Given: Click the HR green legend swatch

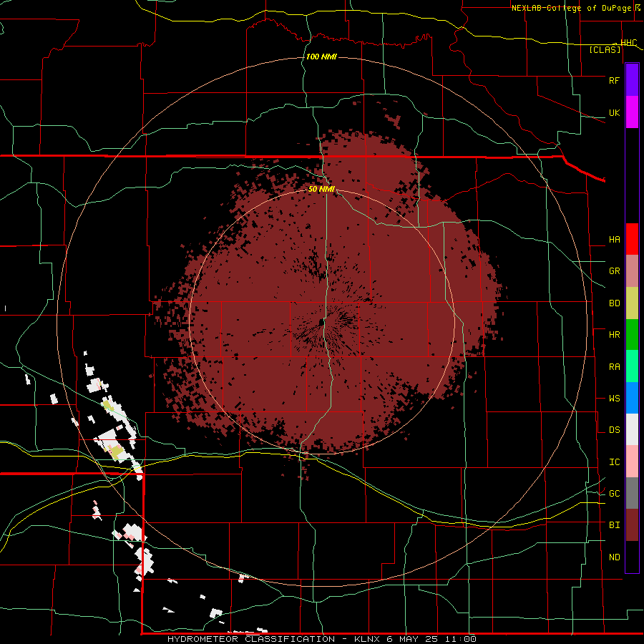Looking at the screenshot, I should [632, 335].
